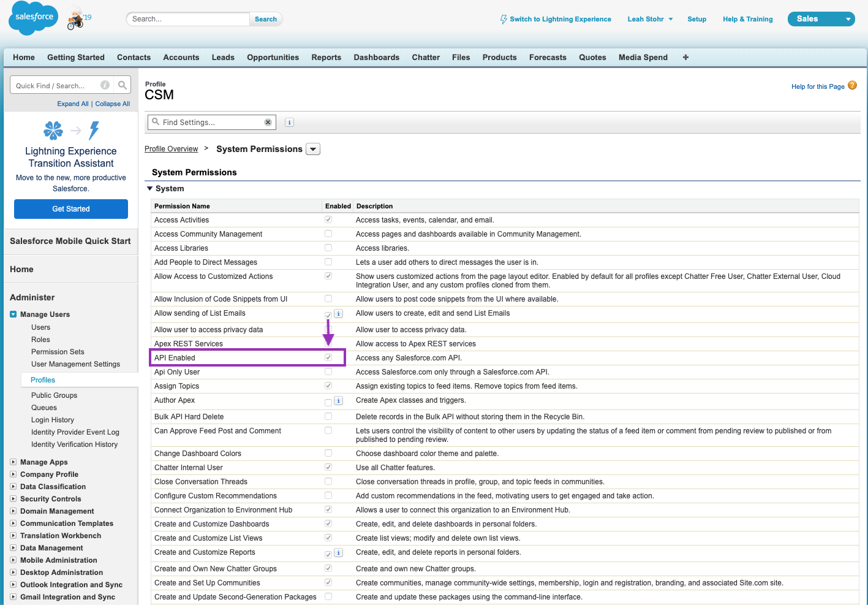Open the Media Spend tab
The height and width of the screenshot is (605, 868).
pos(643,57)
